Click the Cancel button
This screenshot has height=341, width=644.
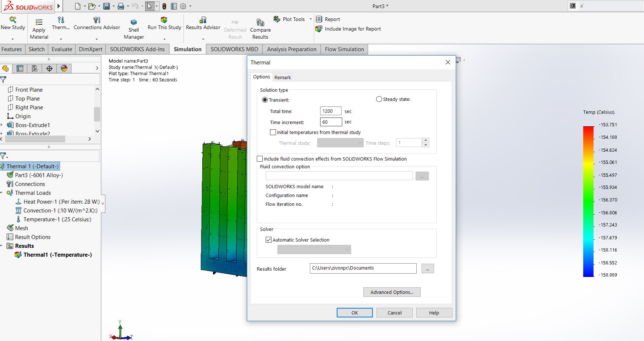pos(395,313)
